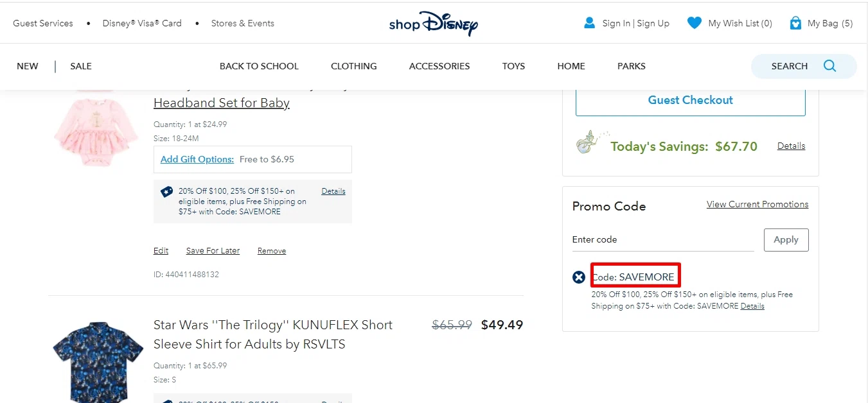Viewport: 868px width, 403px height.
Task: Open Details of baby set promo offer
Action: [333, 191]
